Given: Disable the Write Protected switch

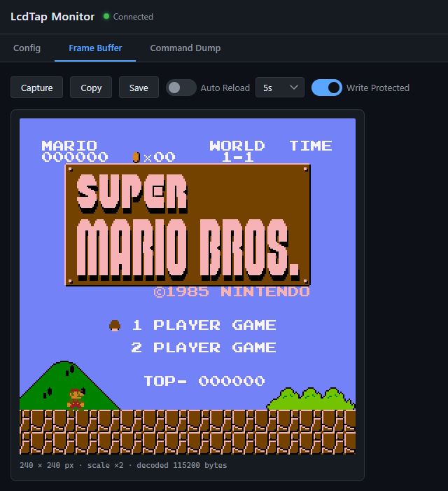Looking at the screenshot, I should (x=327, y=88).
